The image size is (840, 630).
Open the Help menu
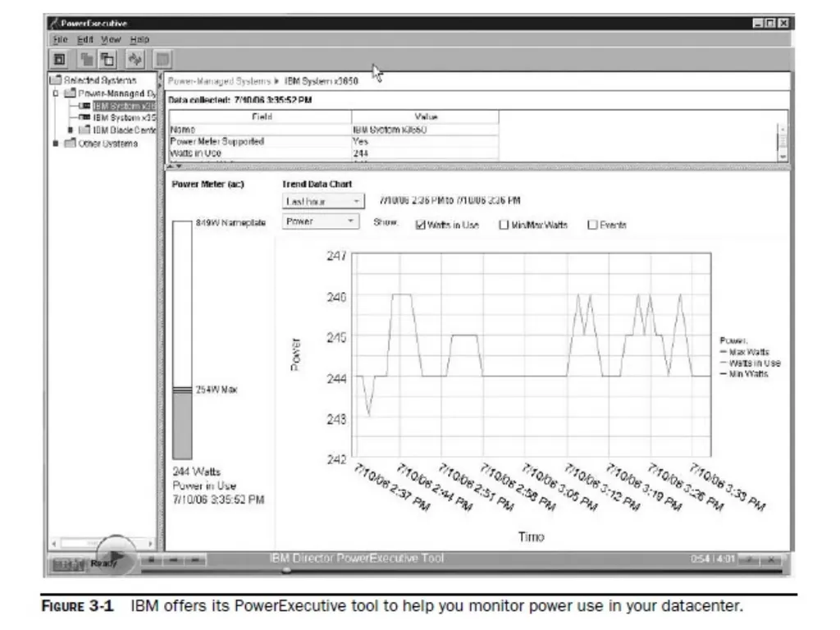coord(139,39)
